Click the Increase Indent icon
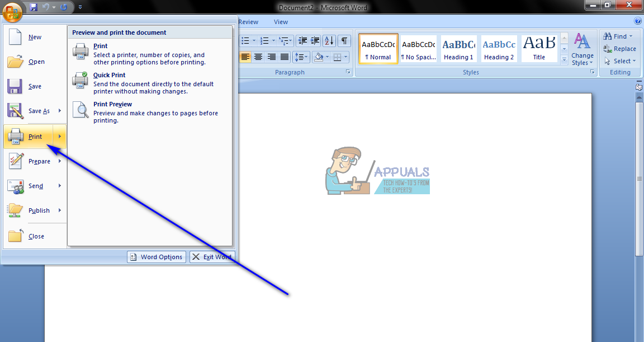 coord(315,41)
